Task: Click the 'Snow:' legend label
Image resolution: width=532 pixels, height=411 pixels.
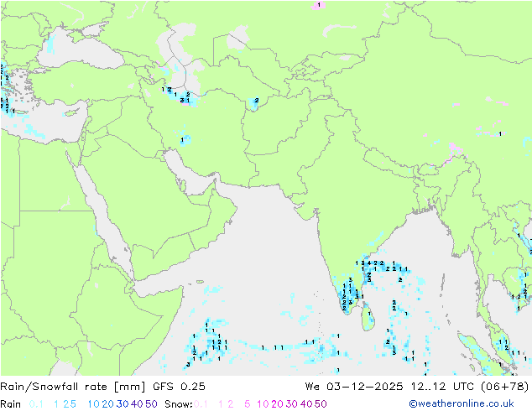Action: pyautogui.click(x=179, y=404)
